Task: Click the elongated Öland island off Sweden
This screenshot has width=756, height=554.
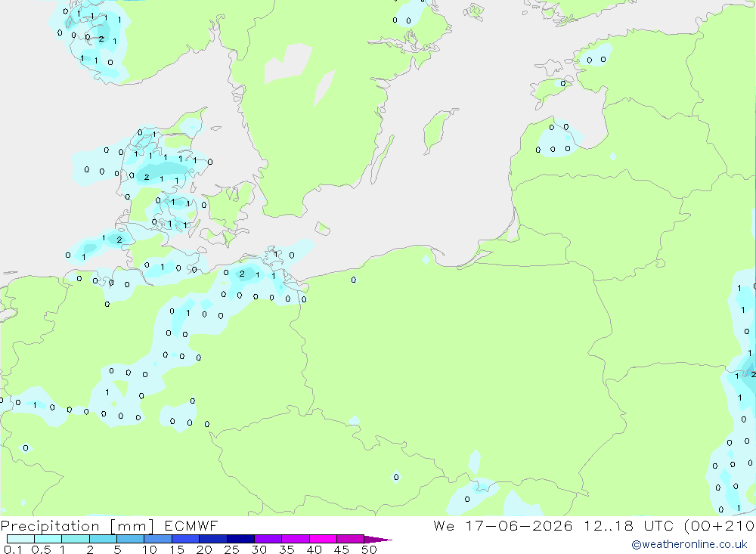Action: coord(383,159)
